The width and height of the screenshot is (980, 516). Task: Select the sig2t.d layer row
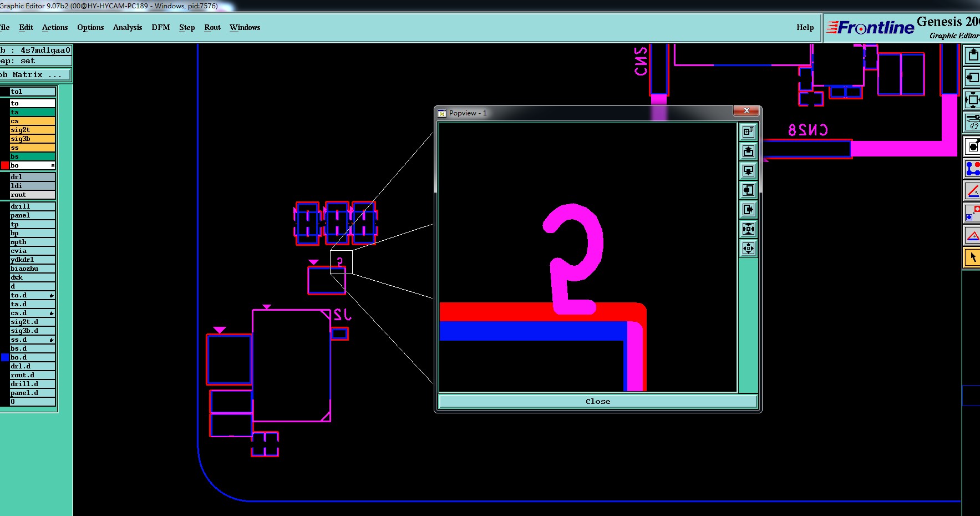click(33, 322)
